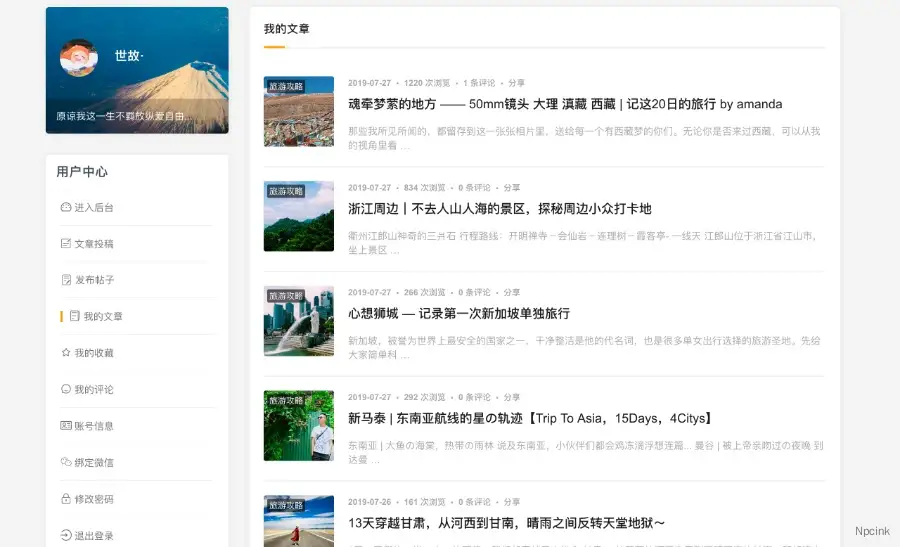Click the ID card icon beside 账号信息
This screenshot has width=900, height=547.
pos(66,426)
